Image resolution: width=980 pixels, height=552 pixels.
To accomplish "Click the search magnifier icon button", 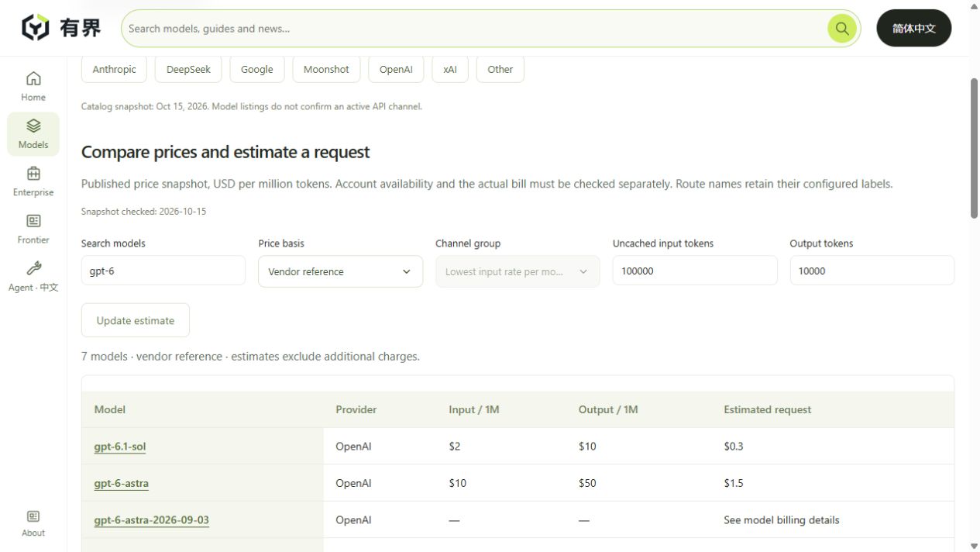I will (842, 29).
